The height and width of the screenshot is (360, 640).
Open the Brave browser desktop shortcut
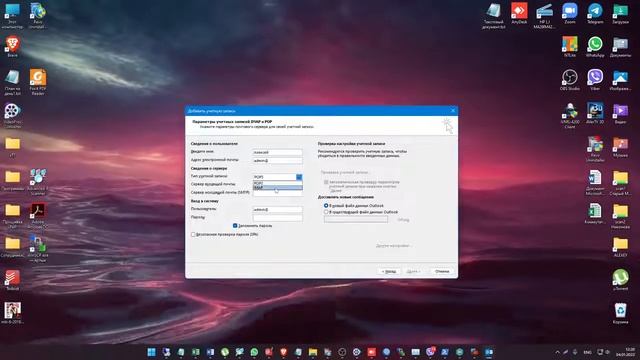(x=13, y=47)
